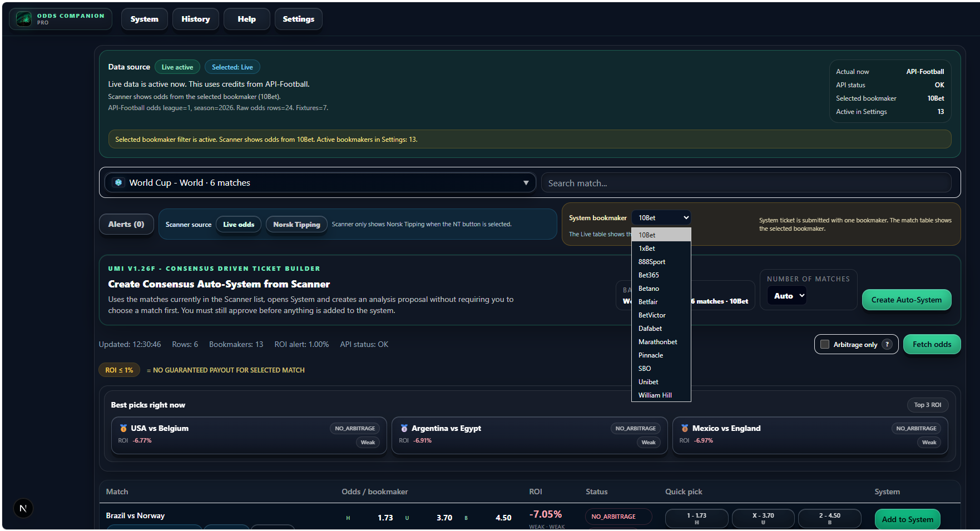Click the Odds / bookmaker column header
Image resolution: width=980 pixels, height=531 pixels.
pos(375,492)
